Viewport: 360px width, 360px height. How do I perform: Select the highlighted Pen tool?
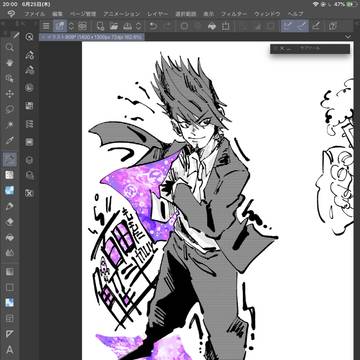[x=10, y=159]
